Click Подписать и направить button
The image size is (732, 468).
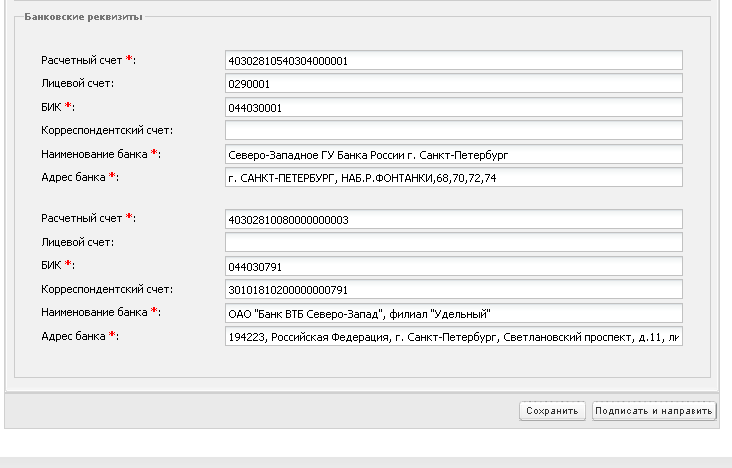654,411
